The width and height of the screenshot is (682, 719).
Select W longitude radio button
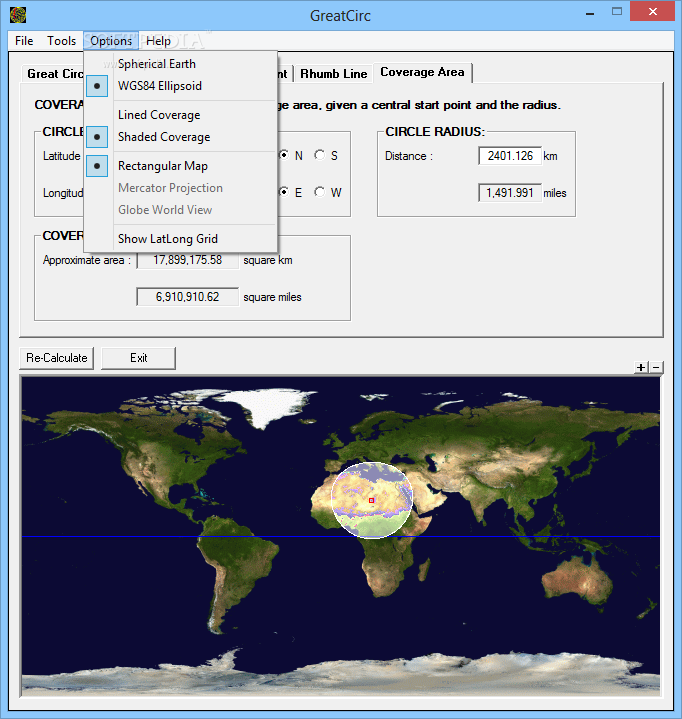[x=320, y=192]
